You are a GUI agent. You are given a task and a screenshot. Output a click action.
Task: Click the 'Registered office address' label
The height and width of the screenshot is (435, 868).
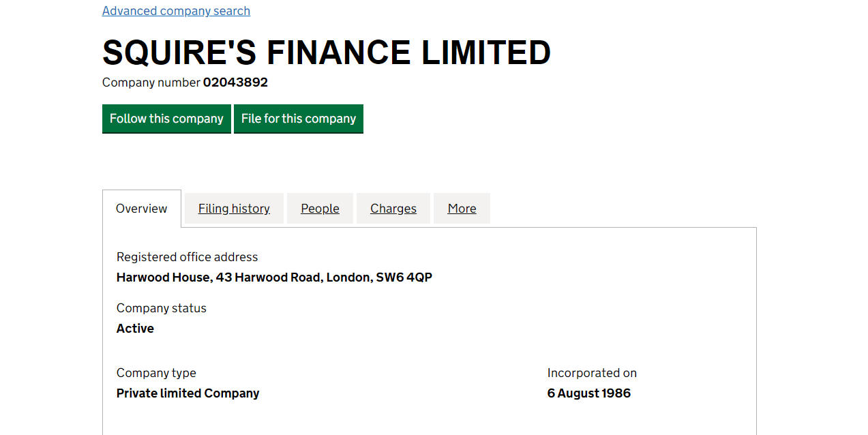click(x=187, y=257)
